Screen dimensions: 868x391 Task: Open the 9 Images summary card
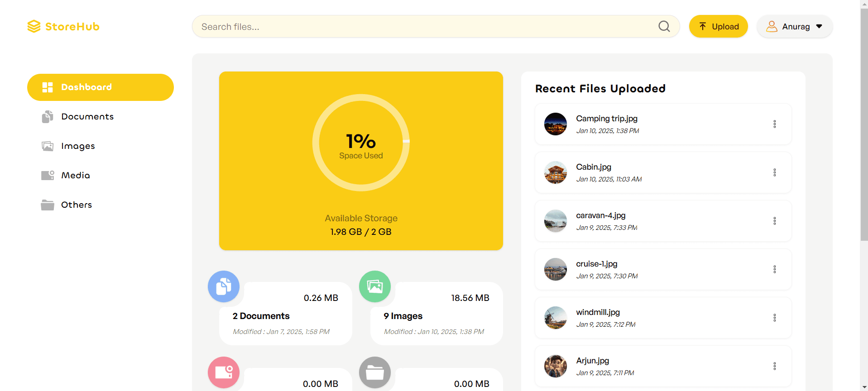436,316
